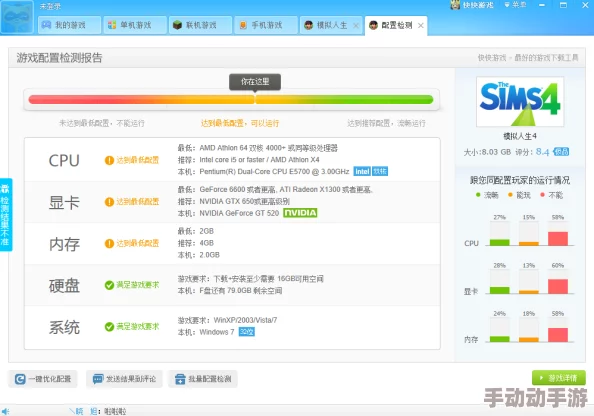Open the 检测结果不准 side feedback tab
This screenshot has width=594, height=416.
coord(6,214)
